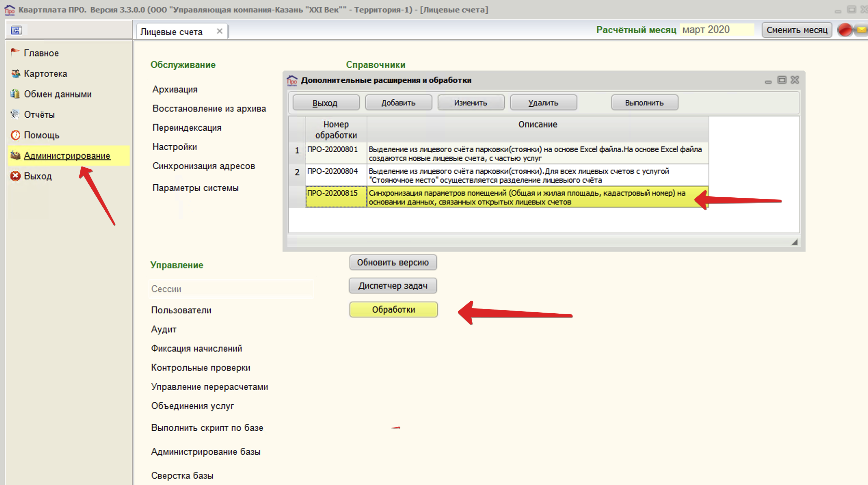The width and height of the screenshot is (868, 485).
Task: Click the Изменить button
Action: [471, 103]
